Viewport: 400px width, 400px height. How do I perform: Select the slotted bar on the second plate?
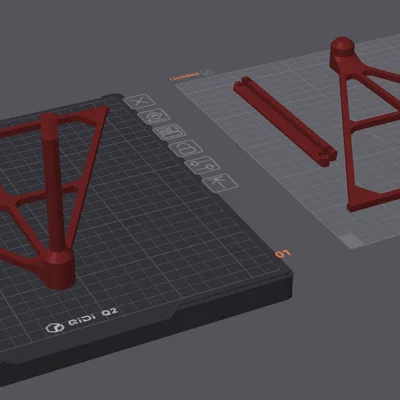tap(285, 121)
